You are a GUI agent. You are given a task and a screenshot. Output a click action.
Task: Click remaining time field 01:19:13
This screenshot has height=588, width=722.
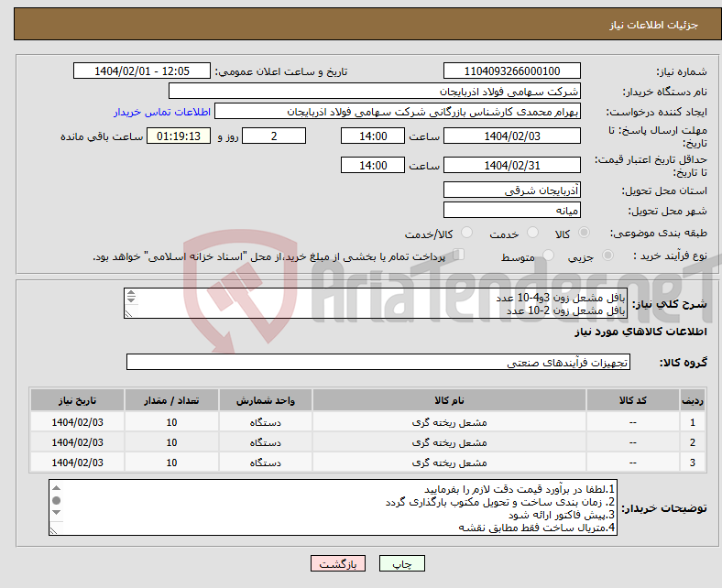(x=179, y=136)
